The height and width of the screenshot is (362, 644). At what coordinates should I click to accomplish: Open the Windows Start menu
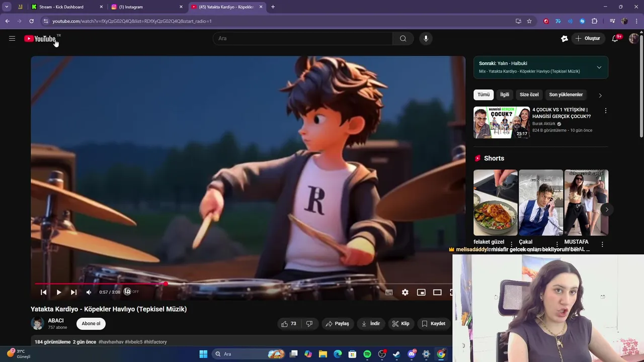pos(203,354)
